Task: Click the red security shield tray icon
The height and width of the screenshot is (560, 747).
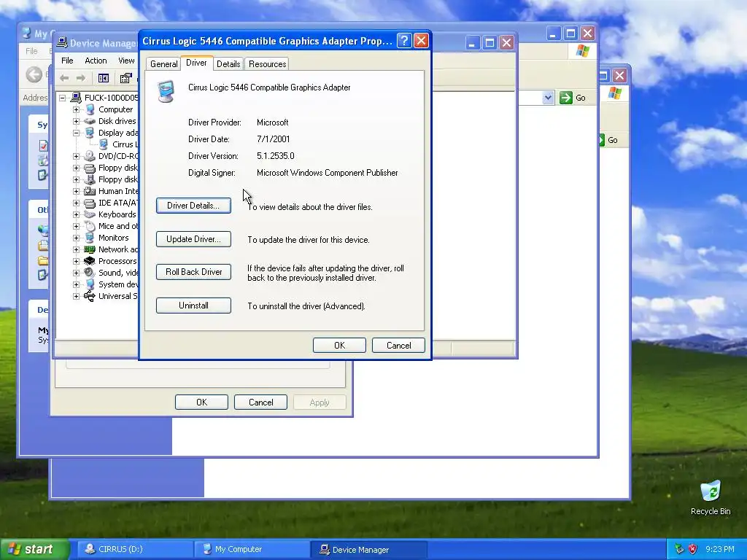Action: [x=693, y=550]
